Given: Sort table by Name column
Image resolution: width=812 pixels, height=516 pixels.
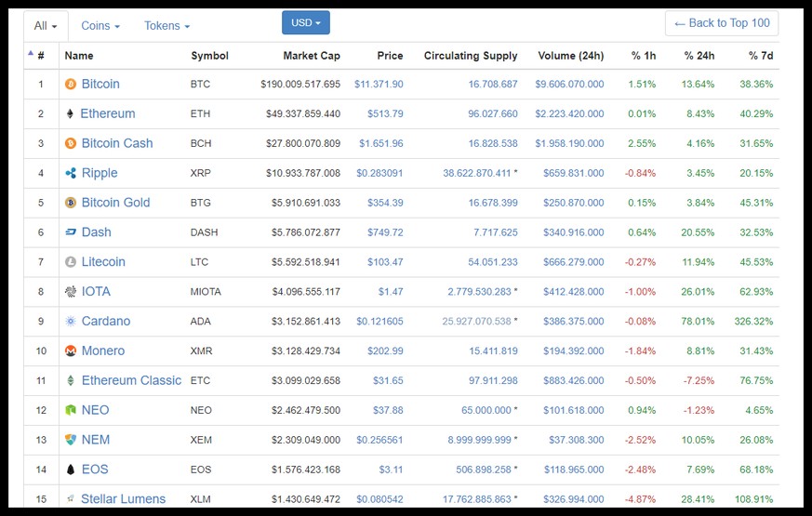Looking at the screenshot, I should coord(79,56).
